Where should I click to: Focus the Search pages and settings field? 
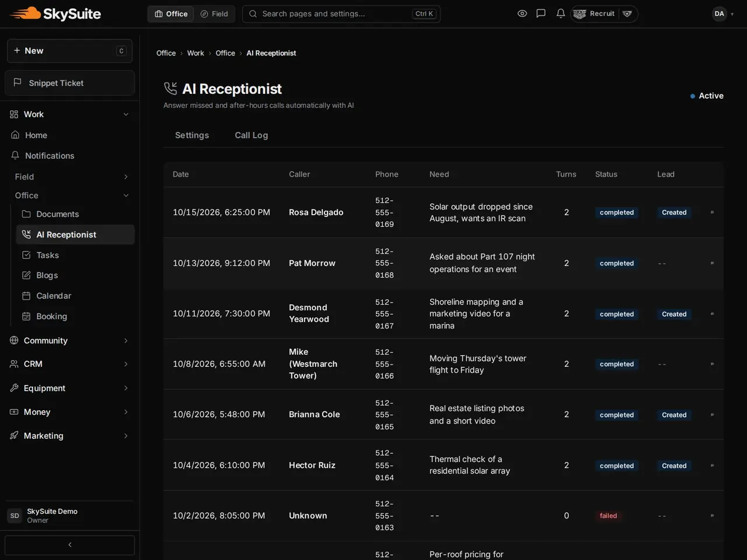point(341,14)
